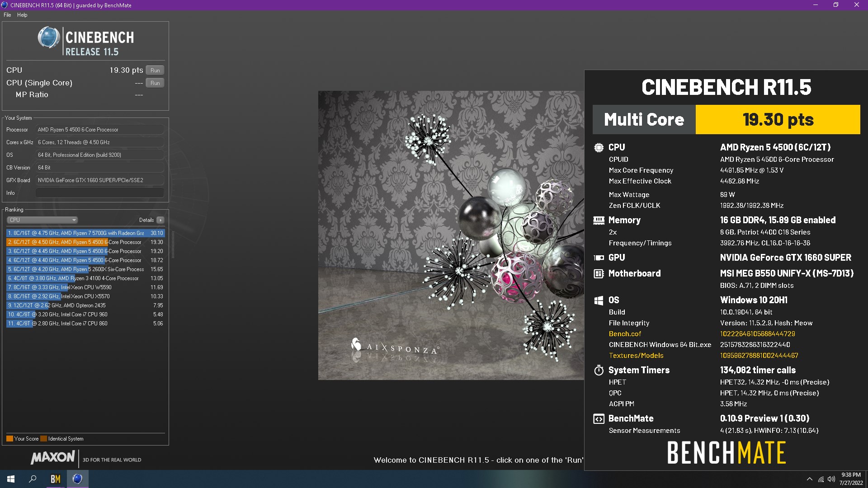The height and width of the screenshot is (488, 868).
Task: Select ranking row 2 with 19.30 score
Action: tap(85, 242)
